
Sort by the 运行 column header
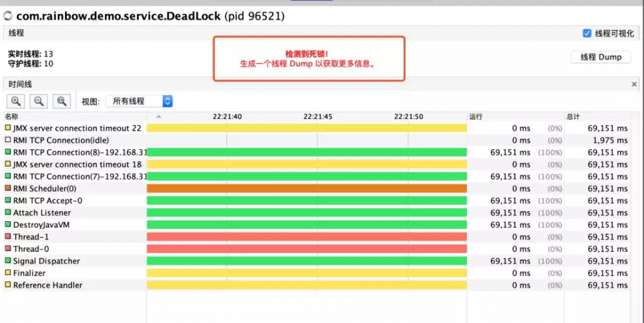click(476, 116)
